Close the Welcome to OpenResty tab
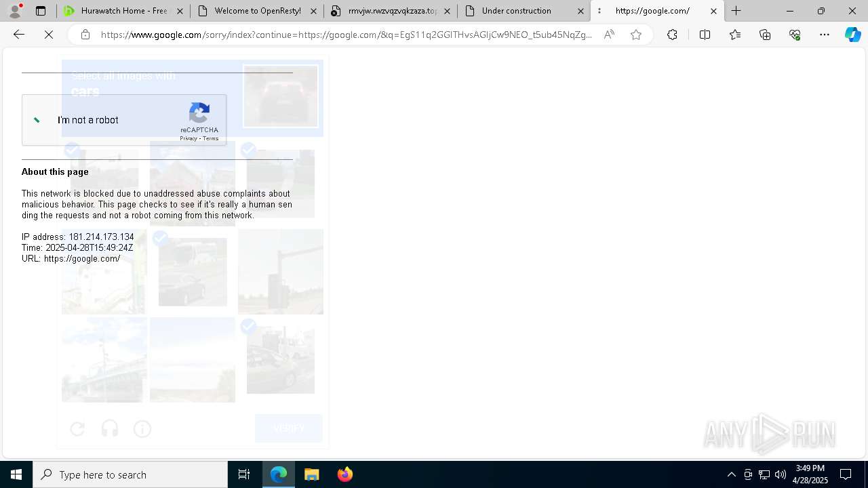 pos(313,11)
